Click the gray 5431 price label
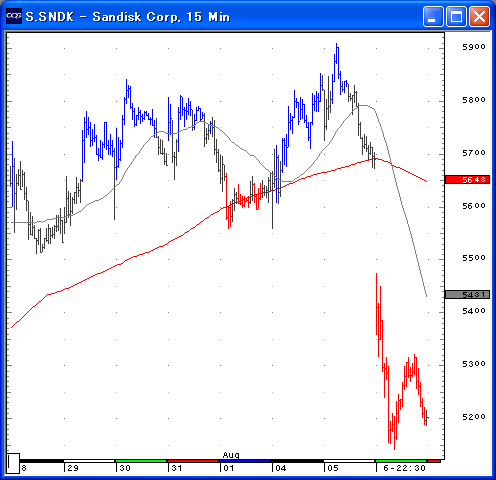Image resolution: width=496 pixels, height=480 pixels. [467, 294]
